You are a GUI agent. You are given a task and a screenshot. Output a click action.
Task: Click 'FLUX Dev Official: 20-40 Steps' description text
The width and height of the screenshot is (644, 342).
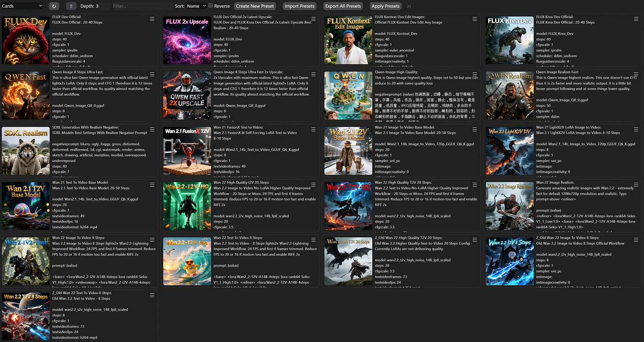(x=77, y=22)
